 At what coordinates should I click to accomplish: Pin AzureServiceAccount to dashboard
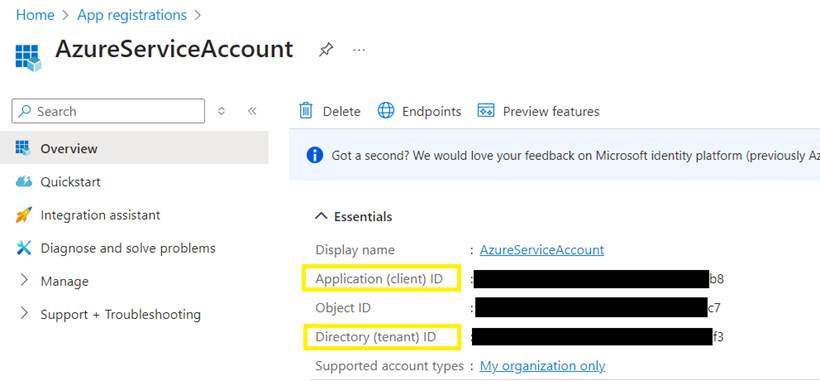(326, 50)
